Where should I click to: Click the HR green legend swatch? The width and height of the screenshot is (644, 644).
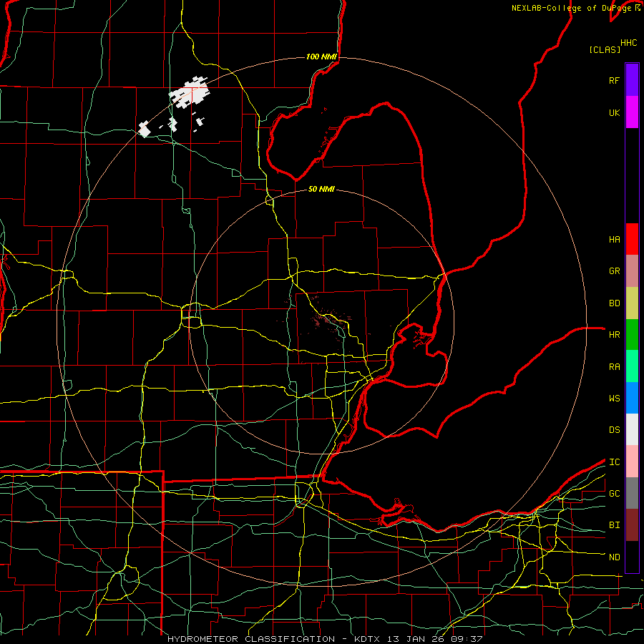coord(632,335)
